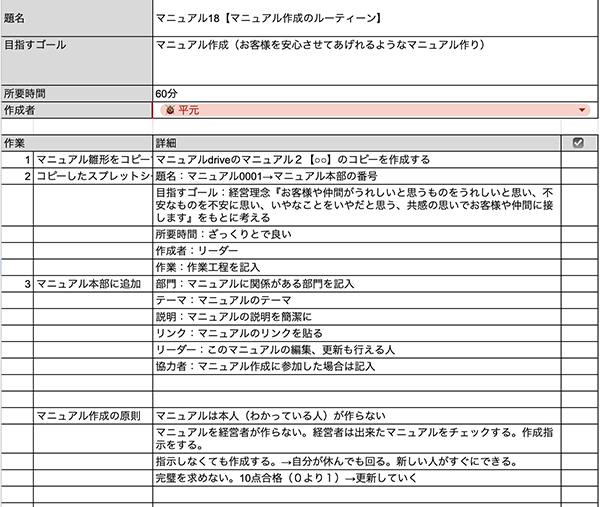Select the 作業 header cell
Viewport: 600px width, 507px height.
[x=77, y=143]
